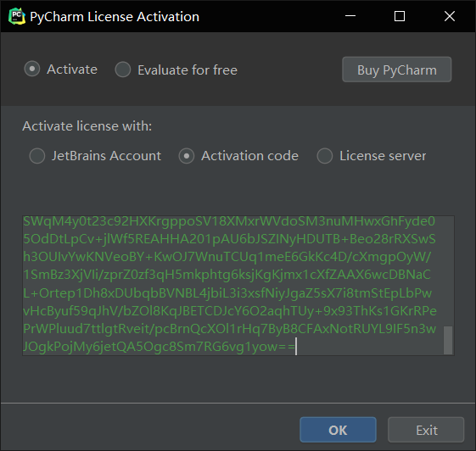Click the Exit button

click(426, 430)
